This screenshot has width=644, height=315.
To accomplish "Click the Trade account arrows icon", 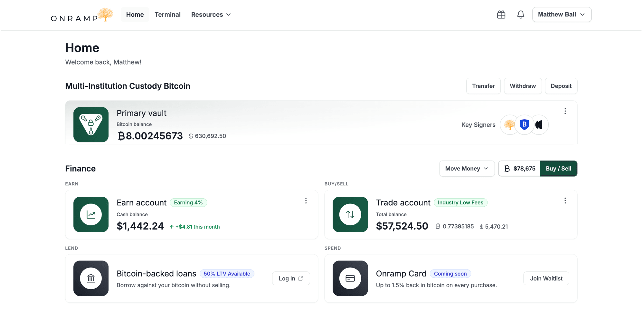I will click(x=350, y=214).
